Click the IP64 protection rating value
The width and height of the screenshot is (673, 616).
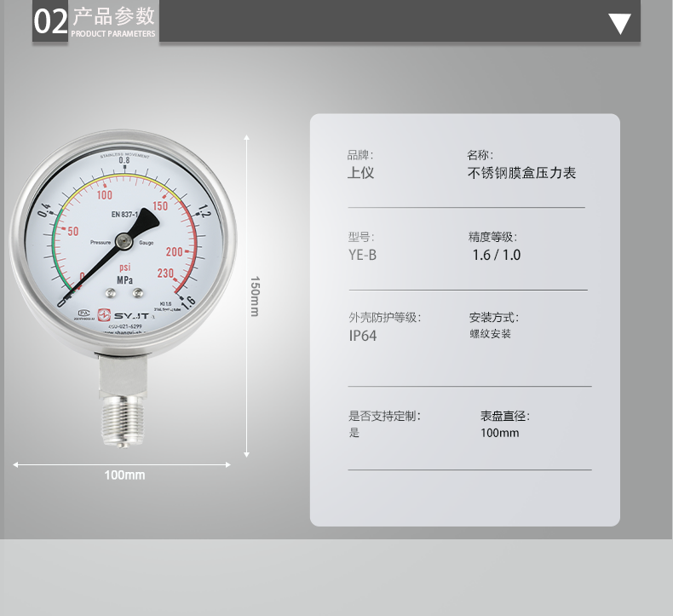pos(362,336)
